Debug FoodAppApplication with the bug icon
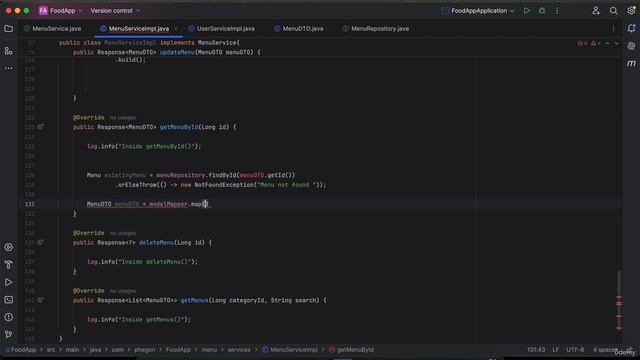Screen dimensions: 640x360 [x=542, y=11]
